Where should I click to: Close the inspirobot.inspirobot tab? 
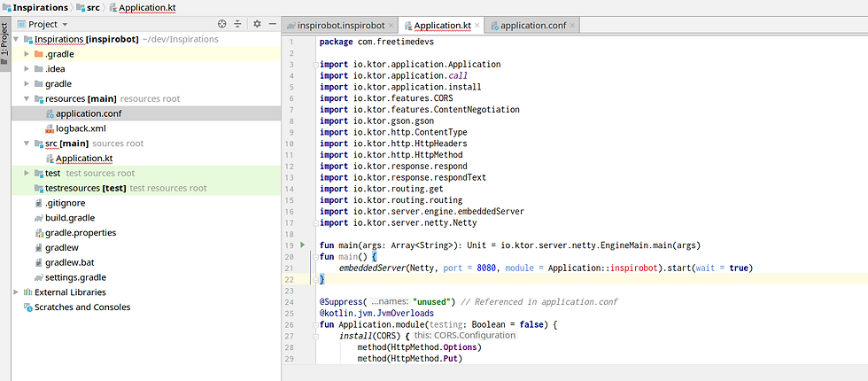[391, 26]
